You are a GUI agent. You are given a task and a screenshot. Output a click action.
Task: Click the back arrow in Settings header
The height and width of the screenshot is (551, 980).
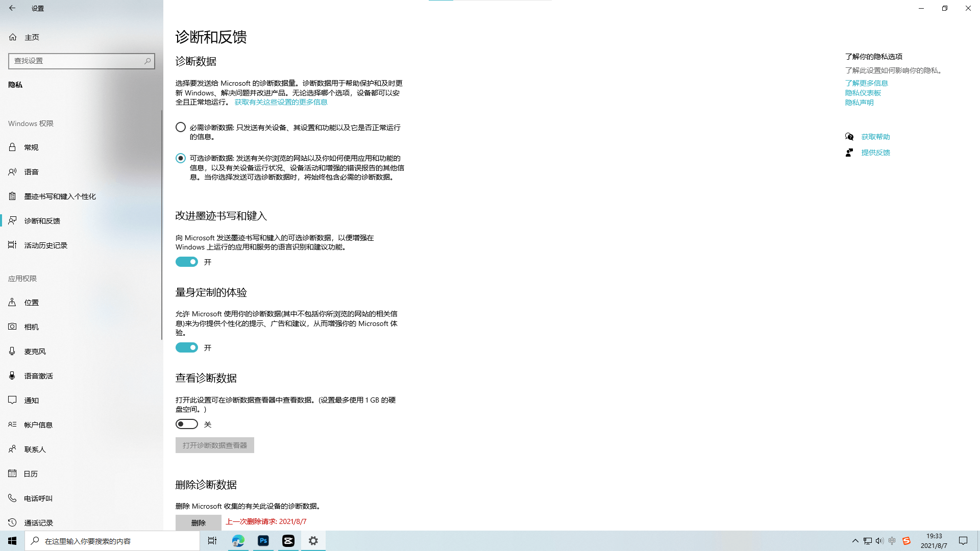[x=12, y=8]
